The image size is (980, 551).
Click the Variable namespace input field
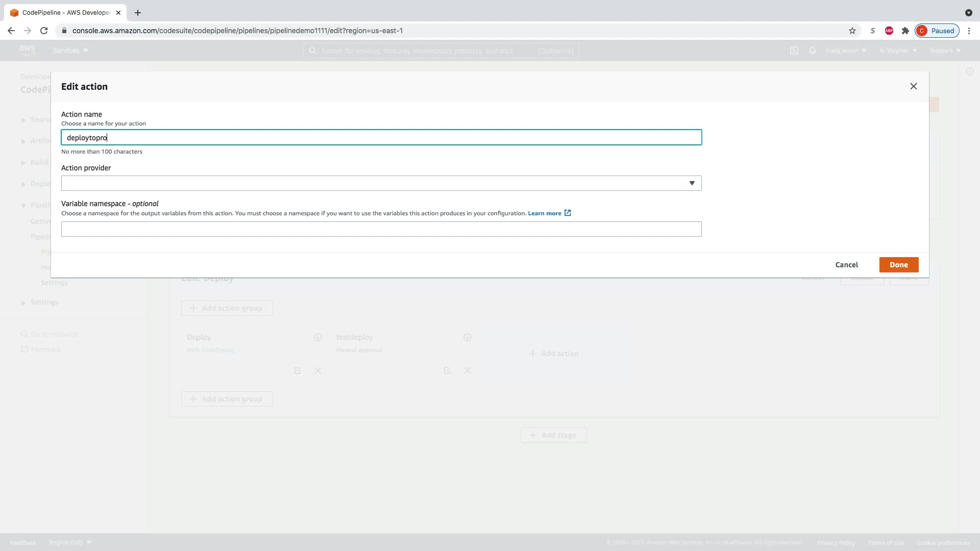pyautogui.click(x=381, y=229)
